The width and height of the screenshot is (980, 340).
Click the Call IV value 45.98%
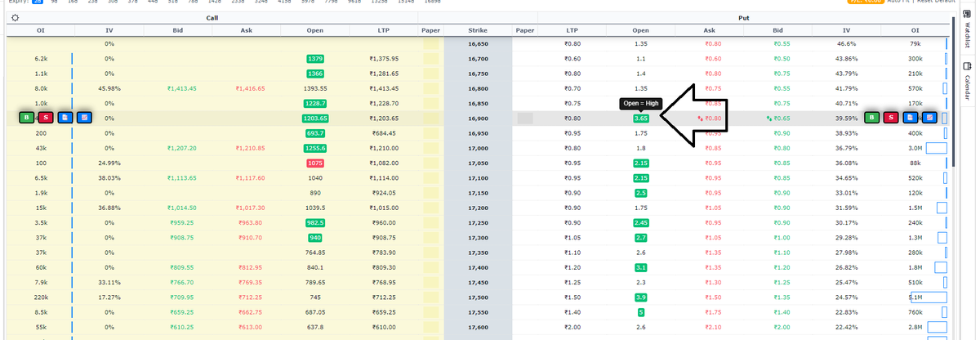[109, 88]
